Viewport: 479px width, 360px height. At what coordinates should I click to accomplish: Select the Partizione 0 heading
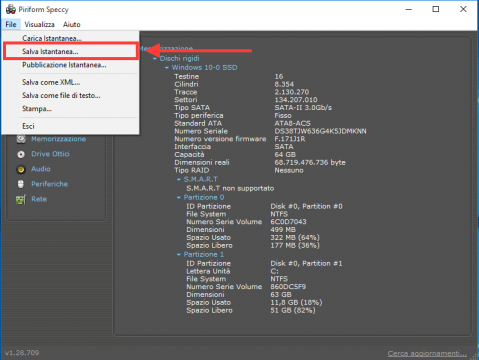tap(204, 197)
